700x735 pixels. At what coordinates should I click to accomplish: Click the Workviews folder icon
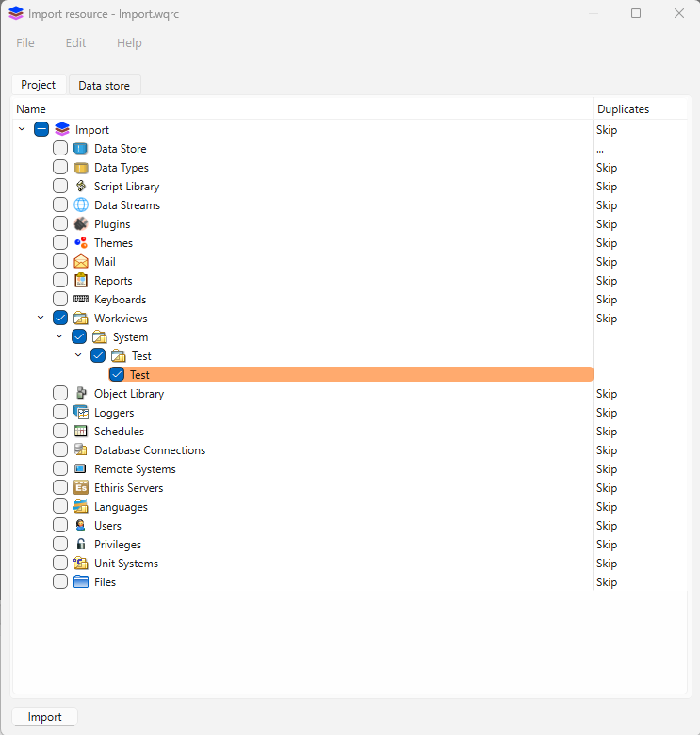(x=81, y=318)
